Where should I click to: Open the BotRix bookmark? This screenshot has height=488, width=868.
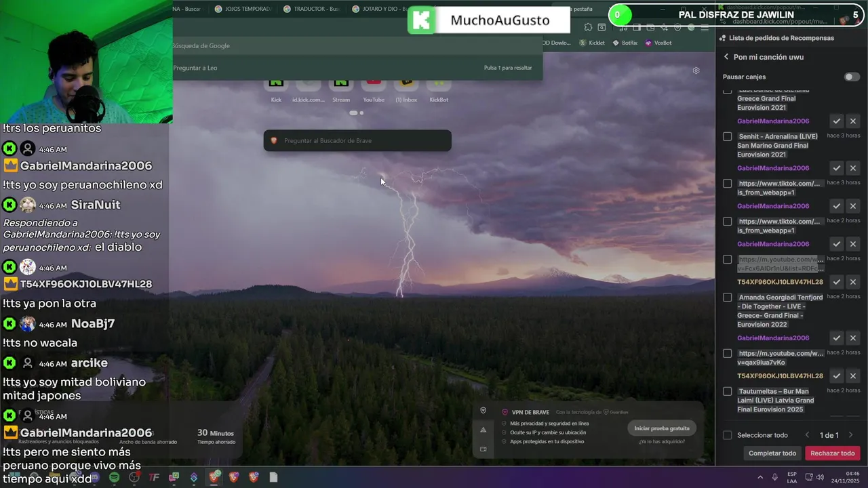tap(625, 43)
